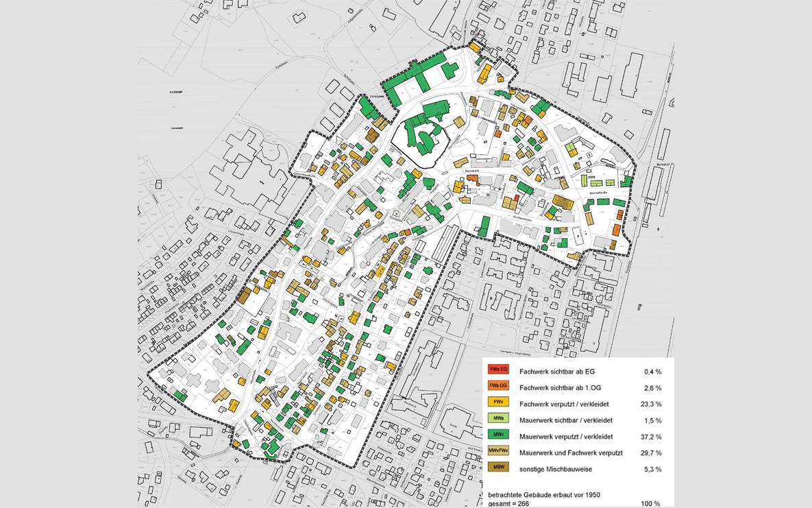Click the 'Fachwerk sichtbar ab EG' legend label
The image size is (812, 508).
556,372
